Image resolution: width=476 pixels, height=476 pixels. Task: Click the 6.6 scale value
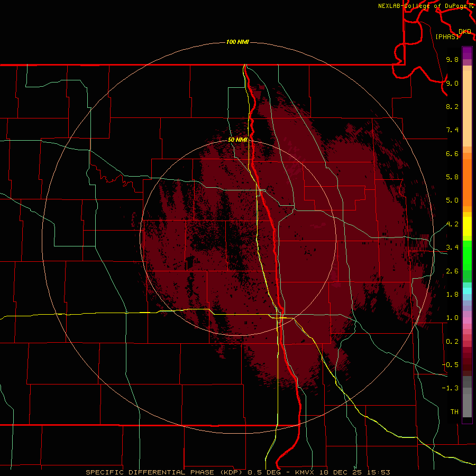[x=452, y=153]
